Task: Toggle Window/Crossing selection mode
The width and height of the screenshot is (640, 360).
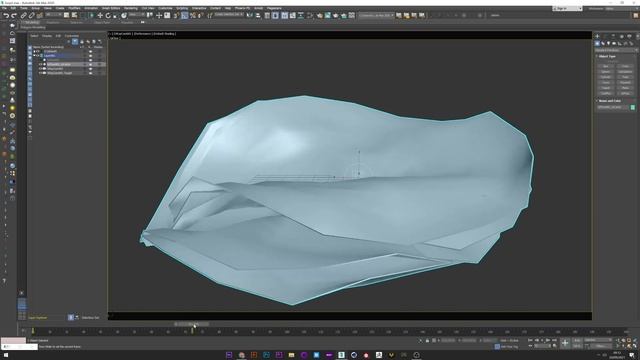Action: pyautogui.click(x=91, y=15)
